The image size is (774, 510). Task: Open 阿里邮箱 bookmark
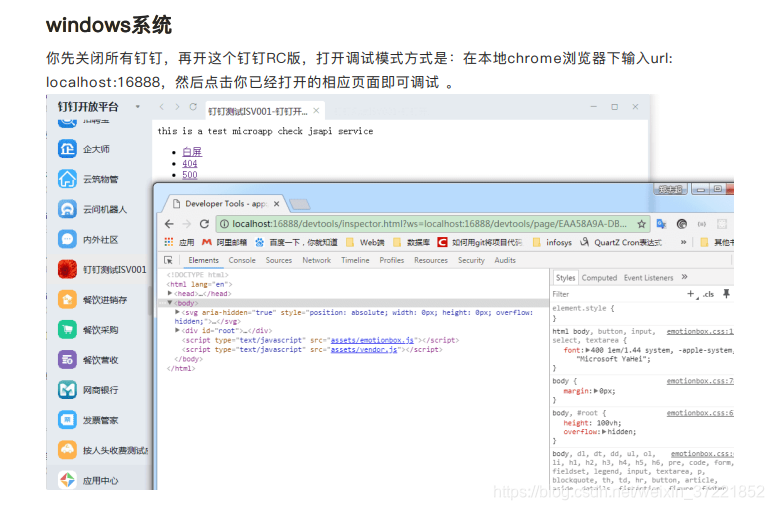(x=225, y=242)
